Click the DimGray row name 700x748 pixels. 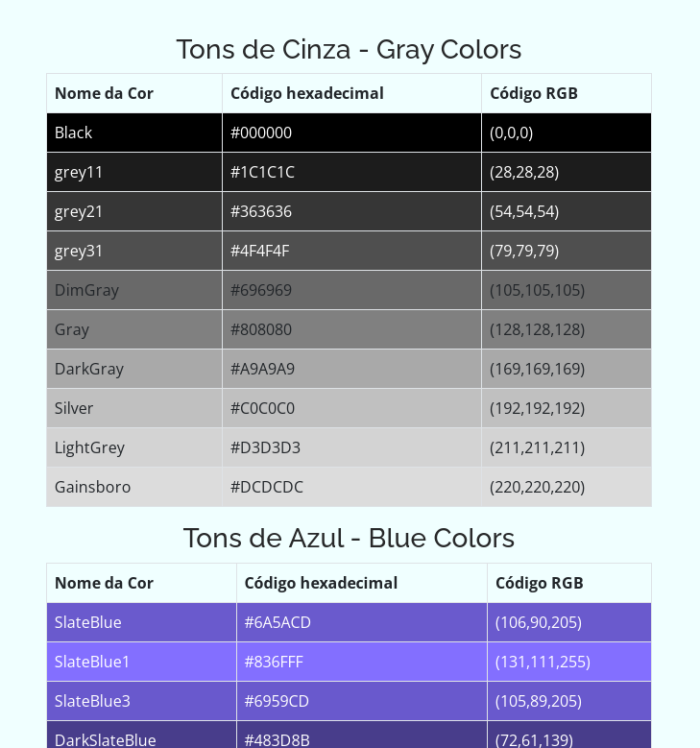tap(86, 290)
